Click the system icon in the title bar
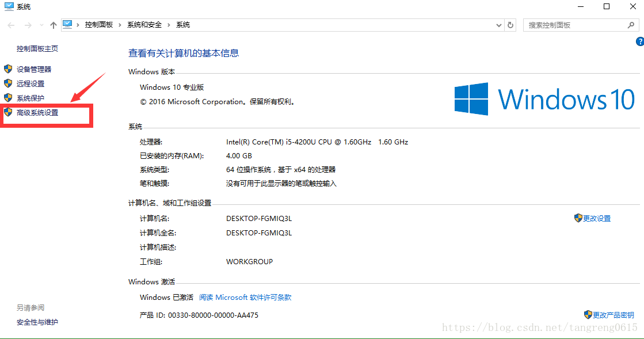 (x=9, y=6)
